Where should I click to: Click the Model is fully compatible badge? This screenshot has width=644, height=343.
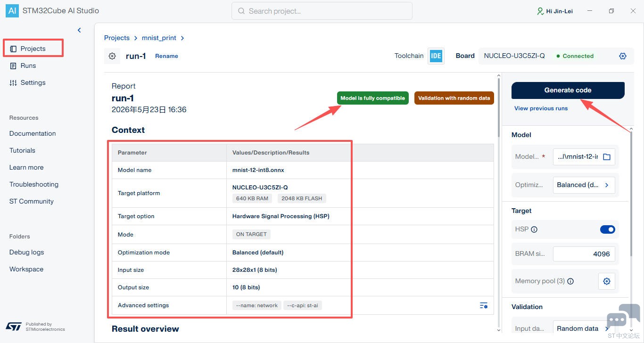coord(373,98)
